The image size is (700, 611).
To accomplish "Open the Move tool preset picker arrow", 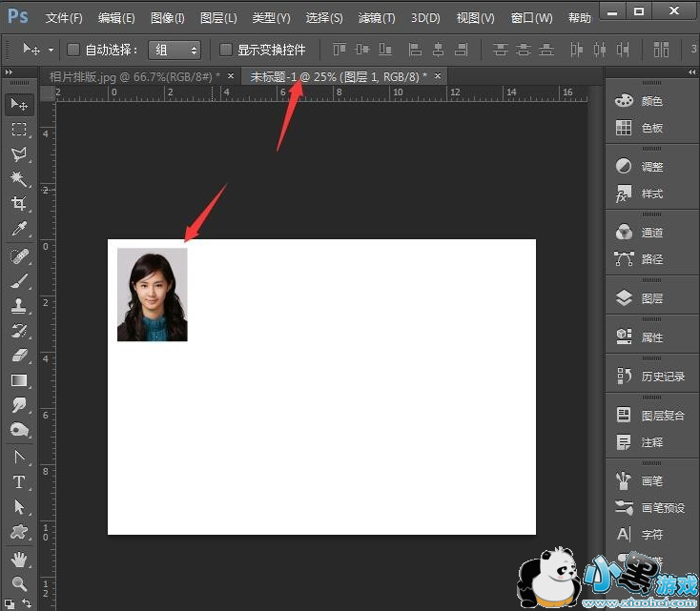I will click(x=51, y=50).
